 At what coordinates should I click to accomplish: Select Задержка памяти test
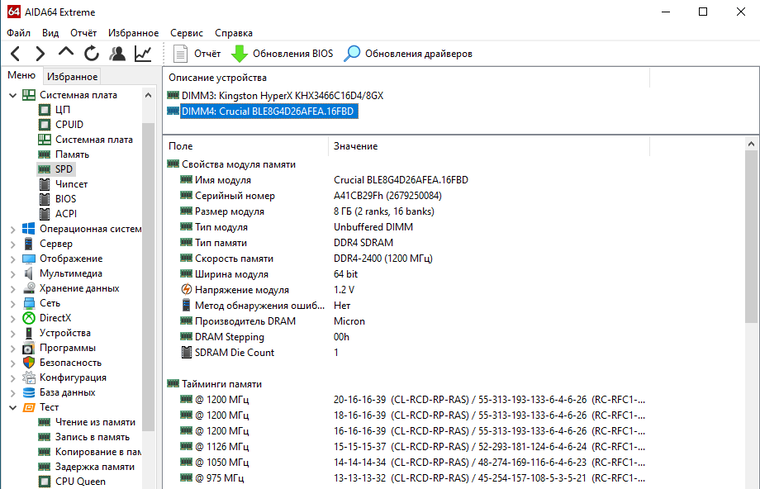(95, 467)
